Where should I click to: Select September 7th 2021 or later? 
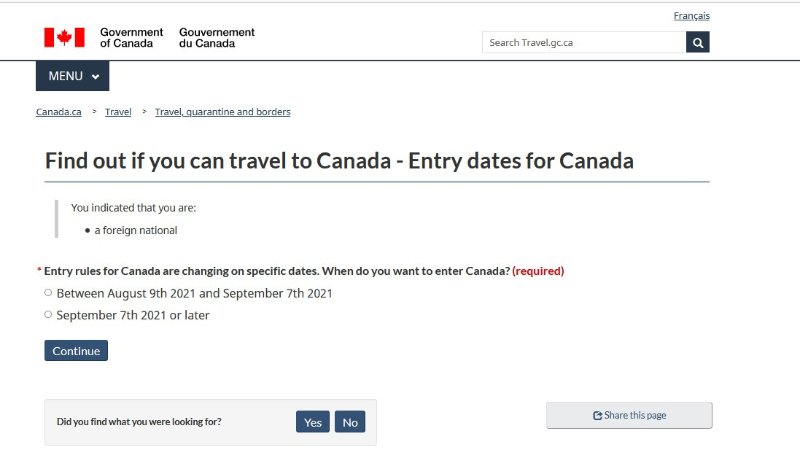click(x=48, y=314)
